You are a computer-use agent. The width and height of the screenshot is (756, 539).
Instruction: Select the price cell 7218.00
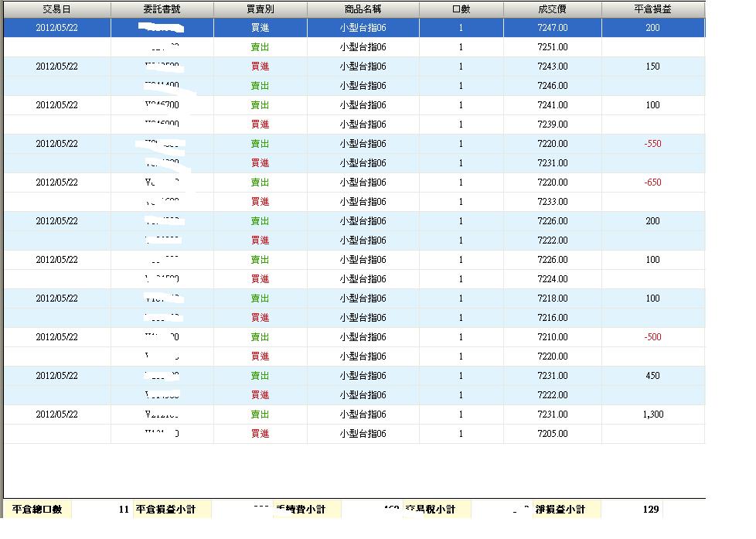(553, 298)
